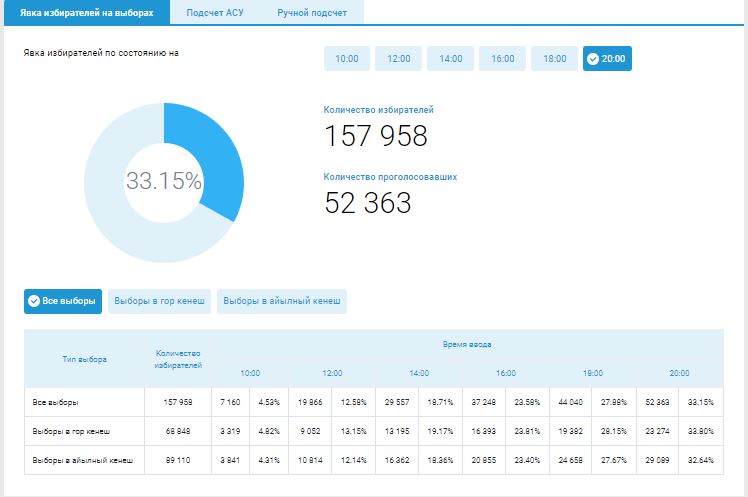
Task: Choose the 18:00 time button
Action: pyautogui.click(x=555, y=59)
